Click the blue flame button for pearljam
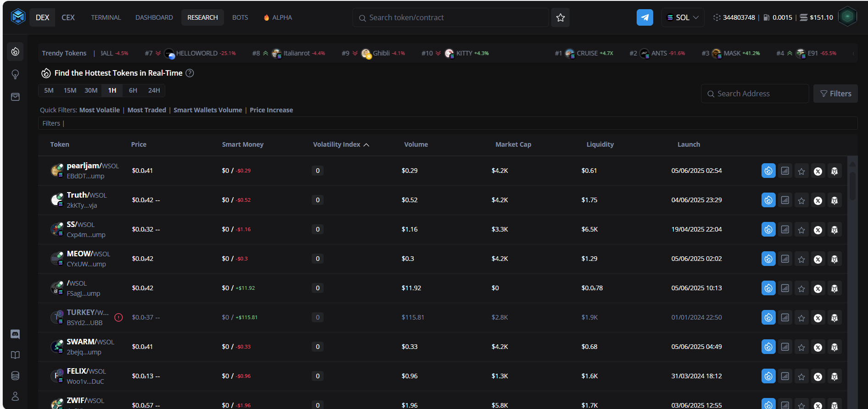Screen dimensions: 868x409 coord(768,171)
